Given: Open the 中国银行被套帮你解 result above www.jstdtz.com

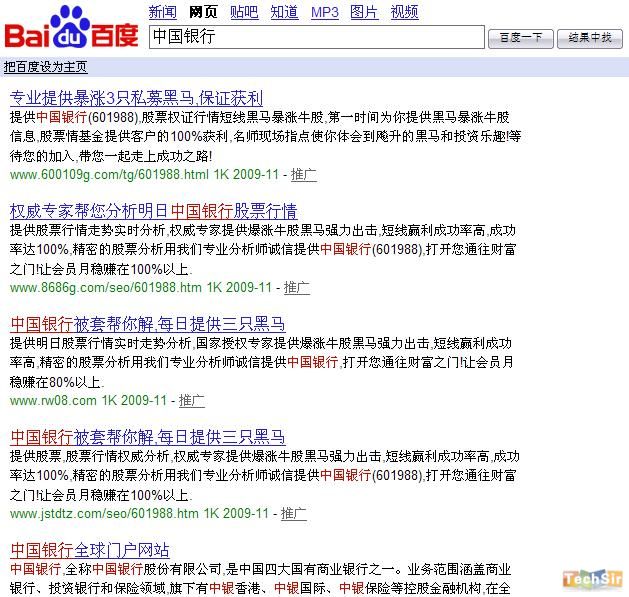Looking at the screenshot, I should tap(148, 437).
